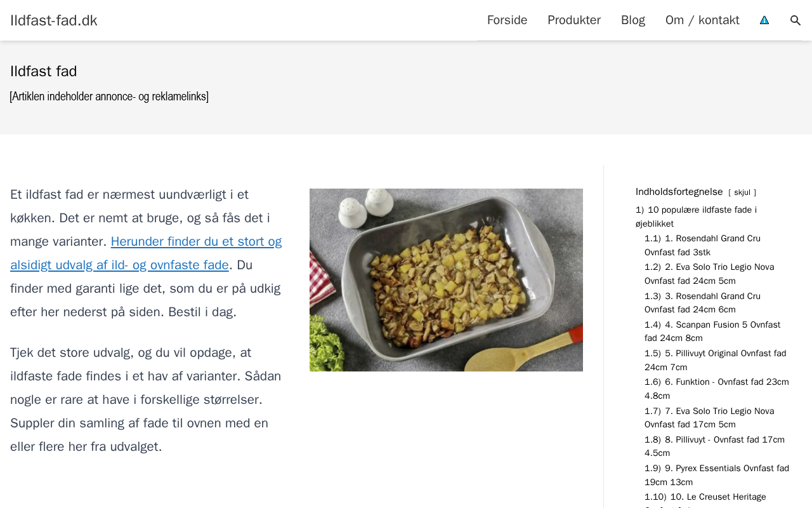Click the blue triangle icon in navigation
The width and height of the screenshot is (812, 508).
pos(764,20)
